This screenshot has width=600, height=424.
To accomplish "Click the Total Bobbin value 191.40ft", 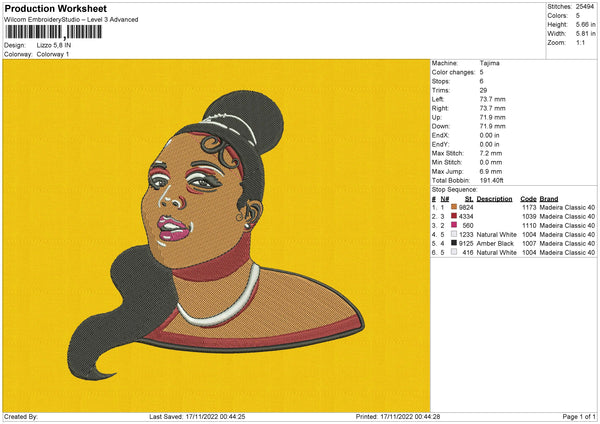I will click(x=492, y=180).
